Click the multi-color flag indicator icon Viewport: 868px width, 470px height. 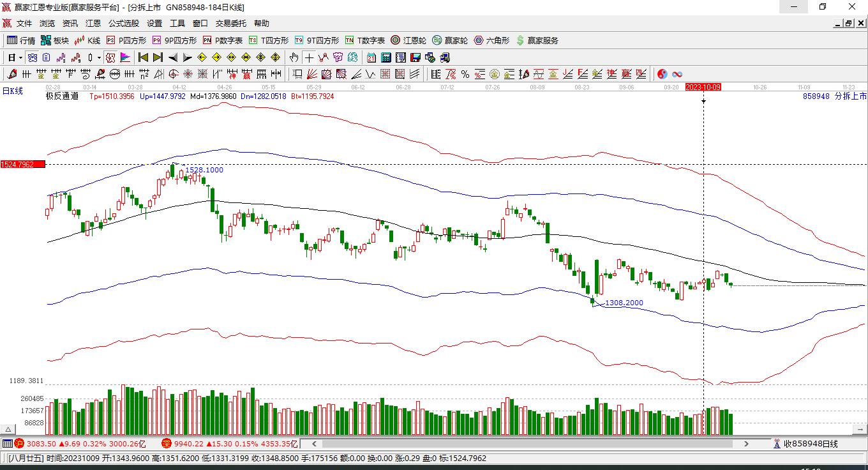click(x=125, y=57)
